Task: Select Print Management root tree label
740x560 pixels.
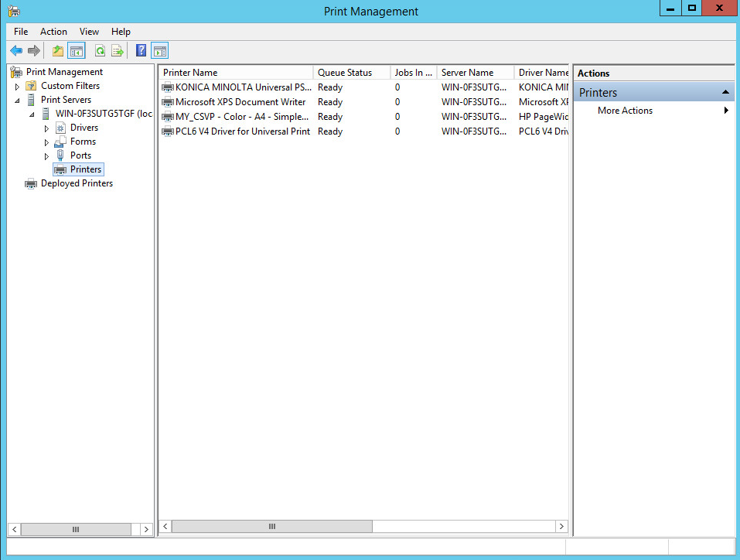Action: pos(64,72)
